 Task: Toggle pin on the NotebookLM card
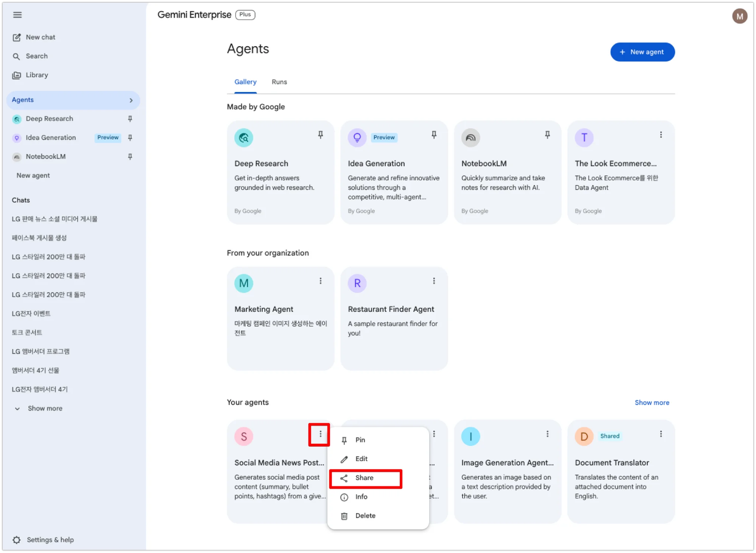tap(547, 135)
